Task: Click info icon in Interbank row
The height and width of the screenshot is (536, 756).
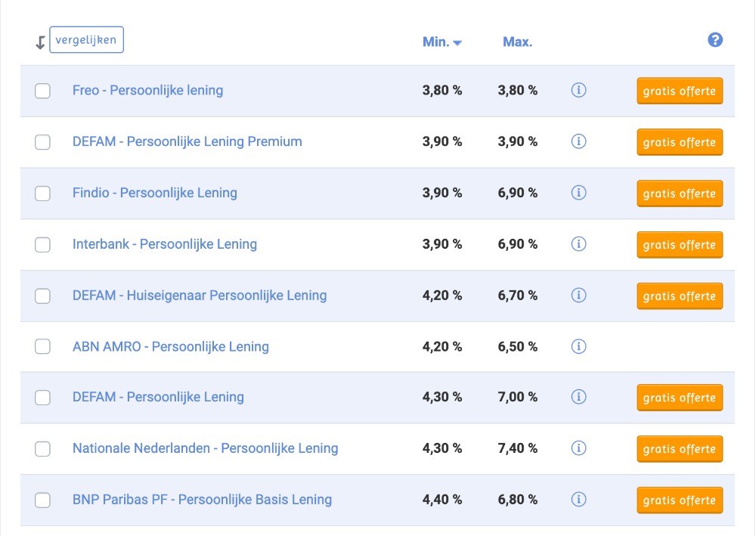Action: (579, 244)
